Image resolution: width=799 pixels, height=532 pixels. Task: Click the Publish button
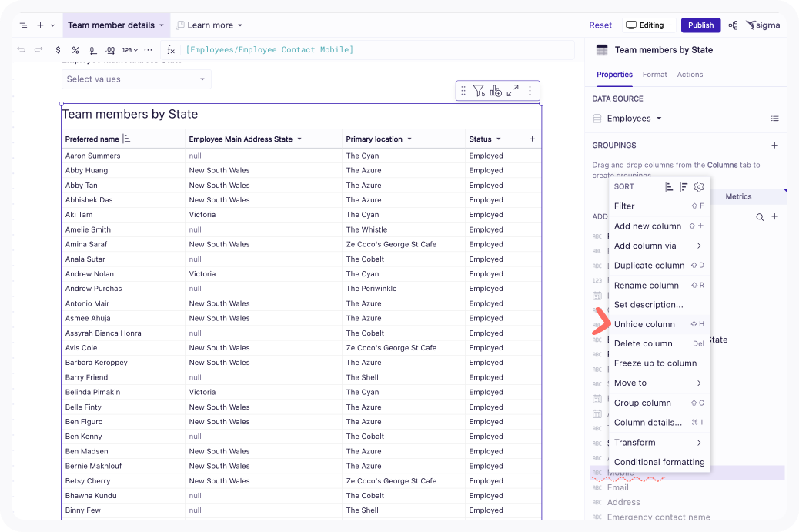[x=700, y=25]
